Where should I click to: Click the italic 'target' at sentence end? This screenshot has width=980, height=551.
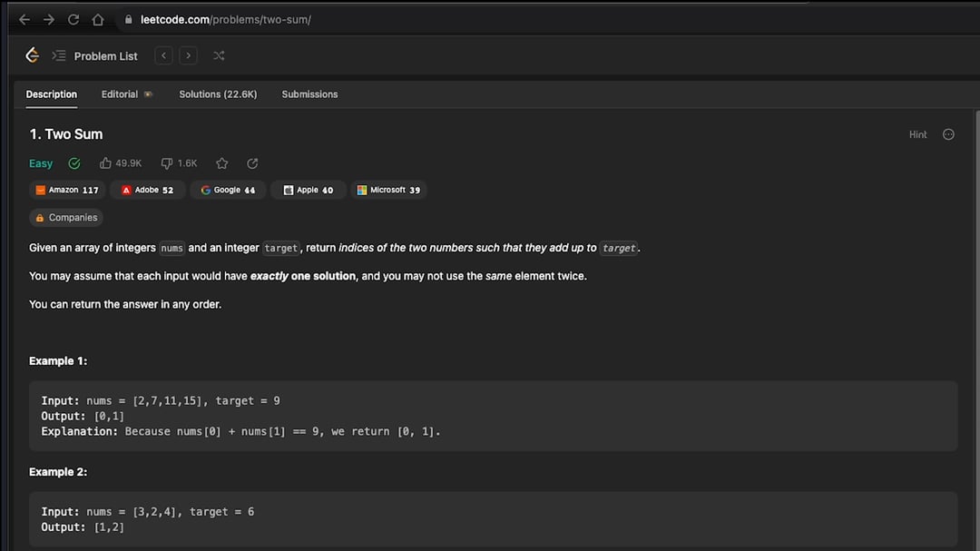tap(619, 249)
